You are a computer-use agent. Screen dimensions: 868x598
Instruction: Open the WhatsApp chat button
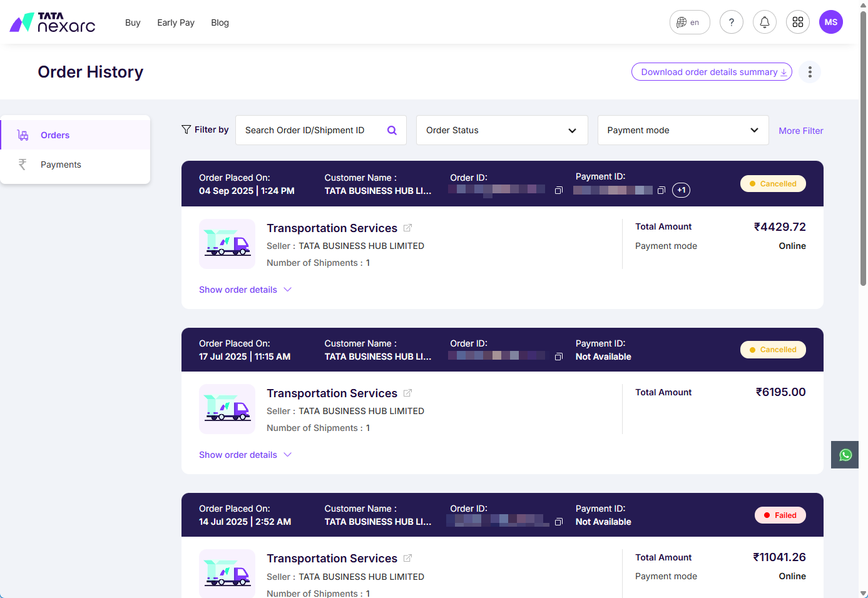point(845,455)
